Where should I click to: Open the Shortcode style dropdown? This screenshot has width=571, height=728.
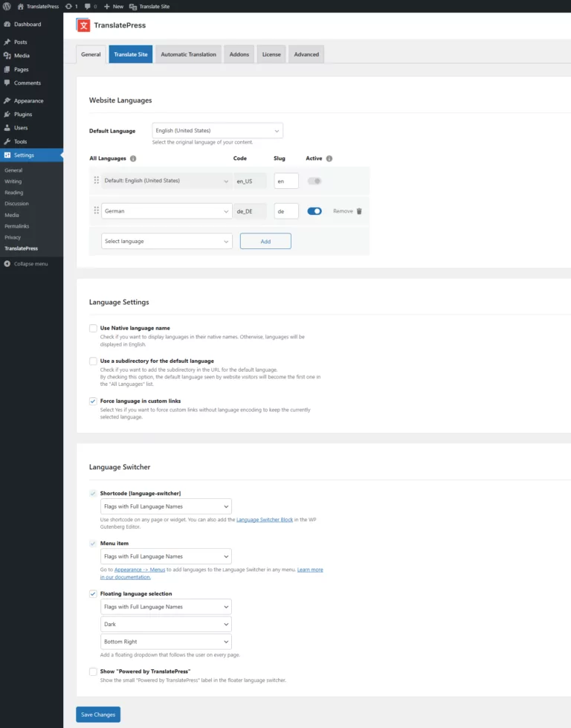(x=166, y=506)
